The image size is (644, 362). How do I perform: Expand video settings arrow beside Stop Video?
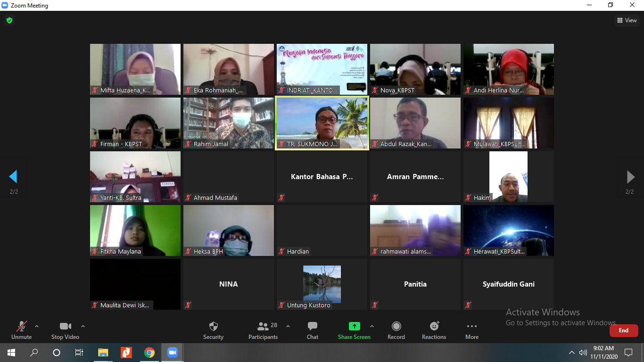click(83, 326)
